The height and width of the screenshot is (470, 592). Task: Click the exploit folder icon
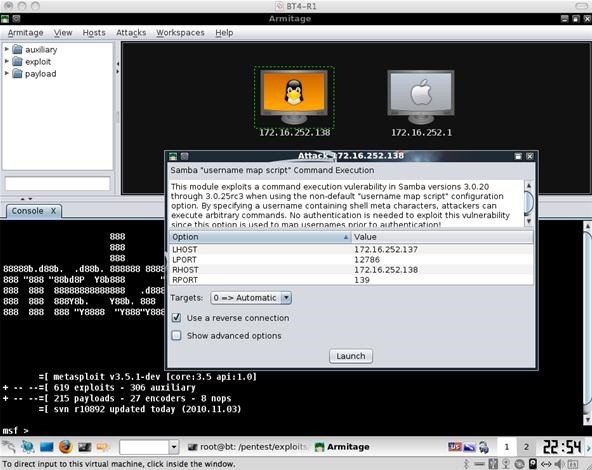coord(17,62)
